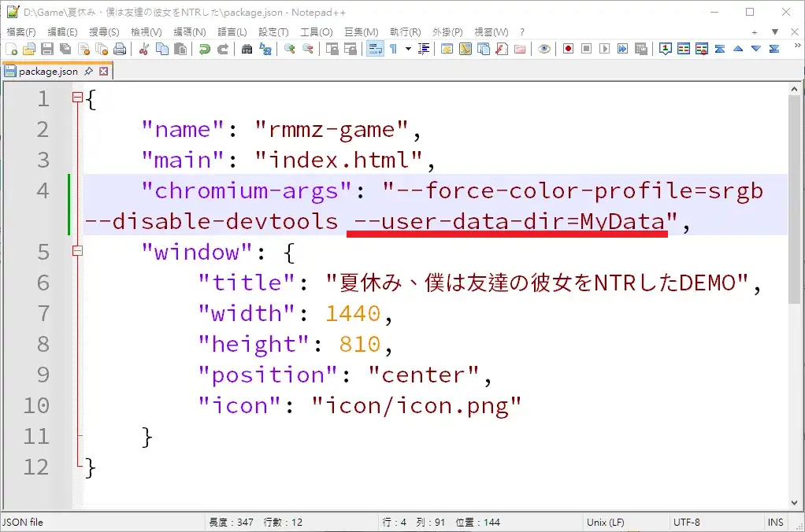Click the Undo arrow icon

[205, 49]
